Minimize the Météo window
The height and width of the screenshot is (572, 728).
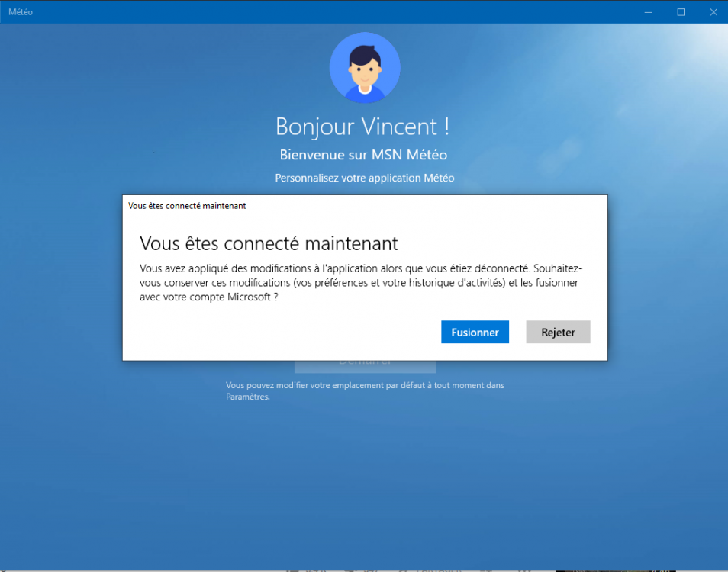pyautogui.click(x=648, y=12)
